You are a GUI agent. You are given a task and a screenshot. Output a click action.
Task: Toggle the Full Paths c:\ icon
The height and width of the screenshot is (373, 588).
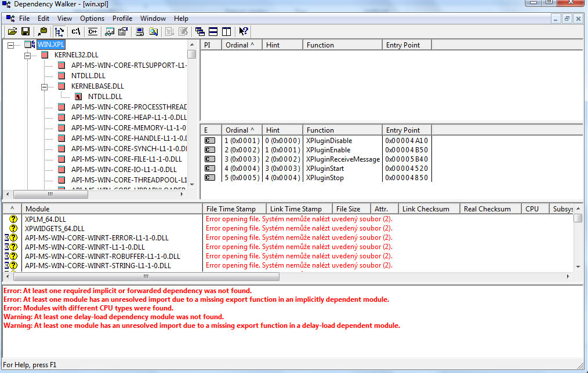tap(76, 31)
